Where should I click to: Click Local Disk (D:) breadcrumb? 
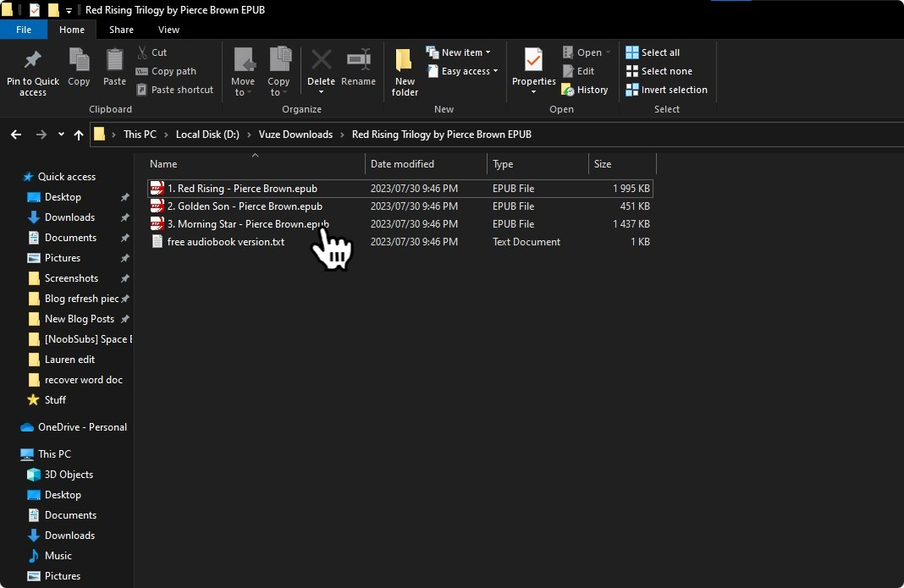point(207,135)
